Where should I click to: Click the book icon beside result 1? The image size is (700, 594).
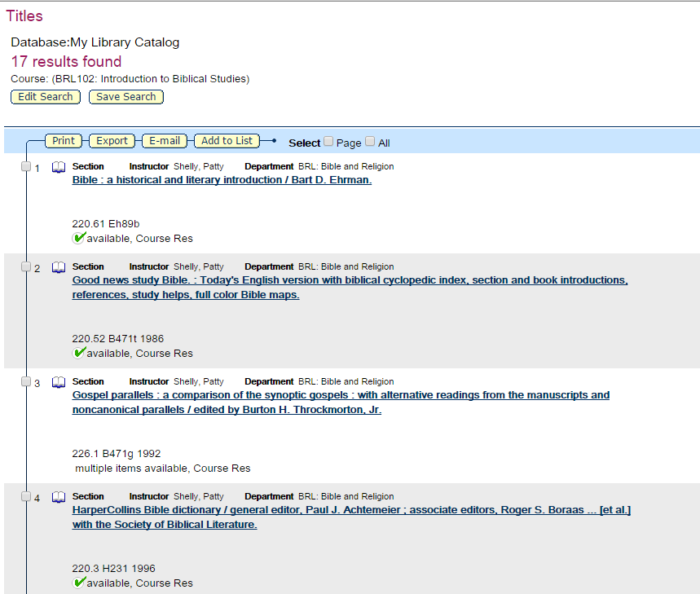click(58, 166)
